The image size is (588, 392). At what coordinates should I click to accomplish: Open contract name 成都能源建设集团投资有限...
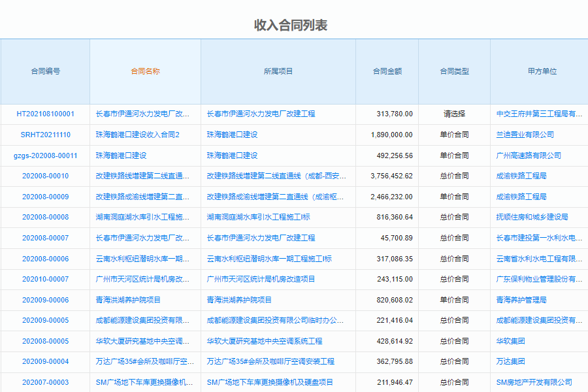(x=142, y=320)
